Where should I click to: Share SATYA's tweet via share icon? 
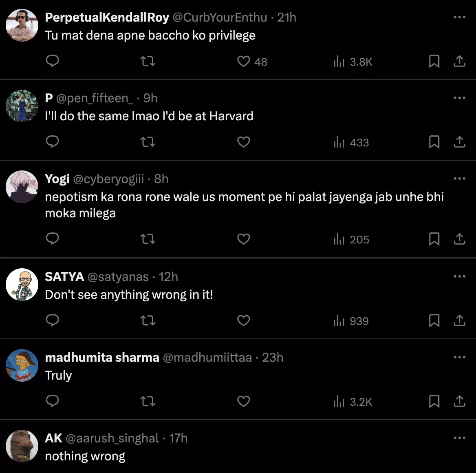pos(459,321)
